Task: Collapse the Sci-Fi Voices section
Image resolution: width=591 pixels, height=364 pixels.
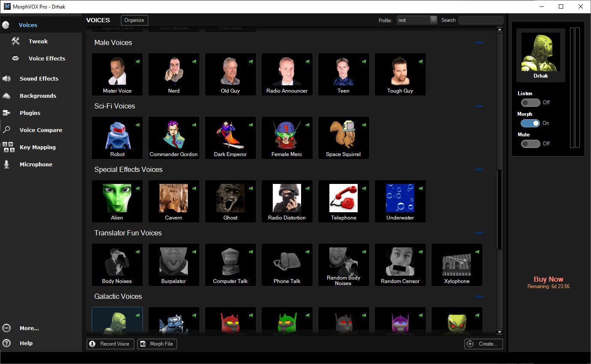Action: coord(479,106)
